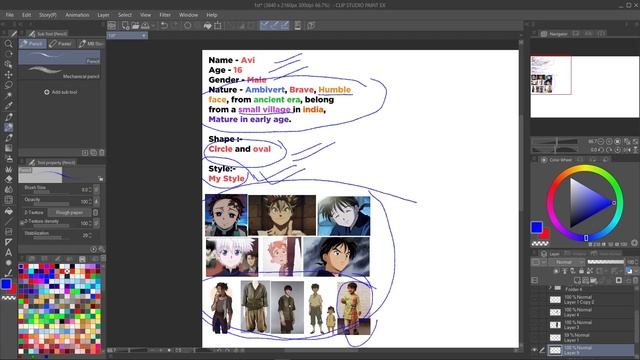Viewport: 640px width, 360px height.
Task: Toggle visibility box of Layer 4
Action: [534, 312]
